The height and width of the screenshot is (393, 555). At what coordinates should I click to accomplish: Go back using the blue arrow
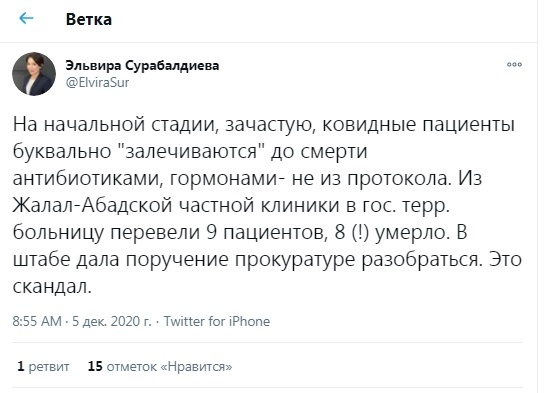[26, 18]
